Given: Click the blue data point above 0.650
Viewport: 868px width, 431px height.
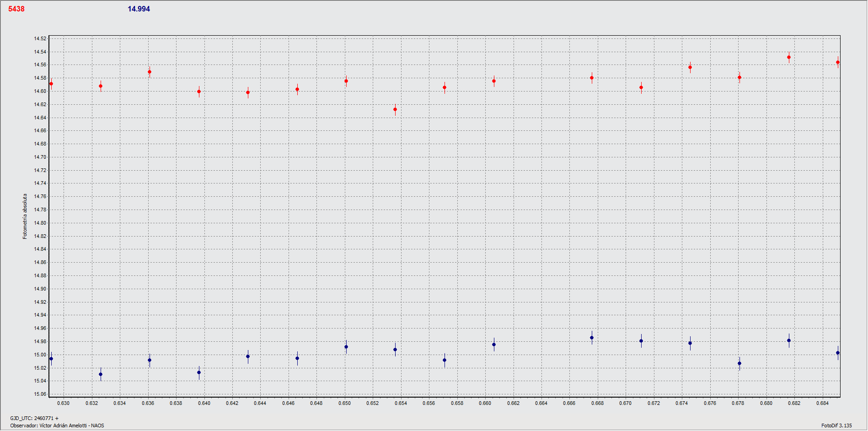Looking at the screenshot, I should pos(346,347).
